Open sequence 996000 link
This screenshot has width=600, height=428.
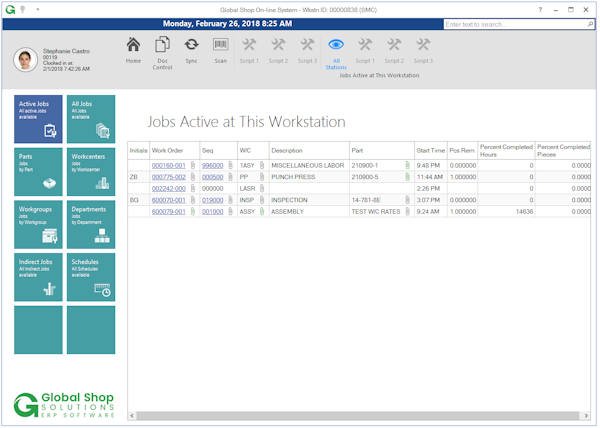click(212, 166)
